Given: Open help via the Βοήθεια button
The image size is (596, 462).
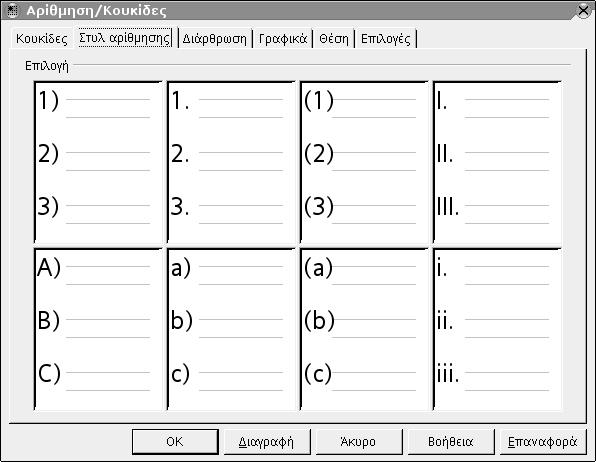Looking at the screenshot, I should pos(451,441).
